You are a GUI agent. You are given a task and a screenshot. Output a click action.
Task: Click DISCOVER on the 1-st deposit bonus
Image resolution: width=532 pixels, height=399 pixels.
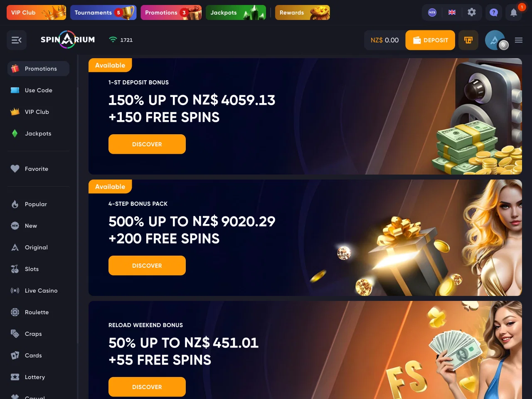tap(147, 144)
